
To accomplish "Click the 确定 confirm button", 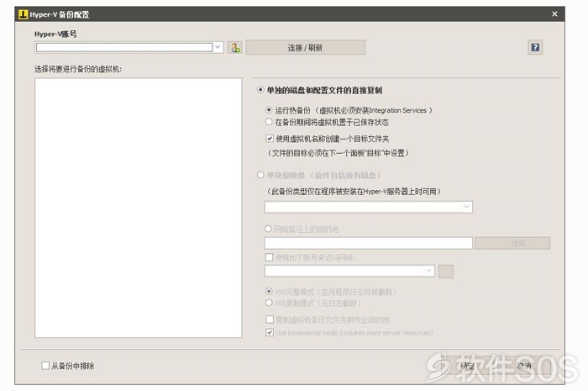I will tap(467, 366).
